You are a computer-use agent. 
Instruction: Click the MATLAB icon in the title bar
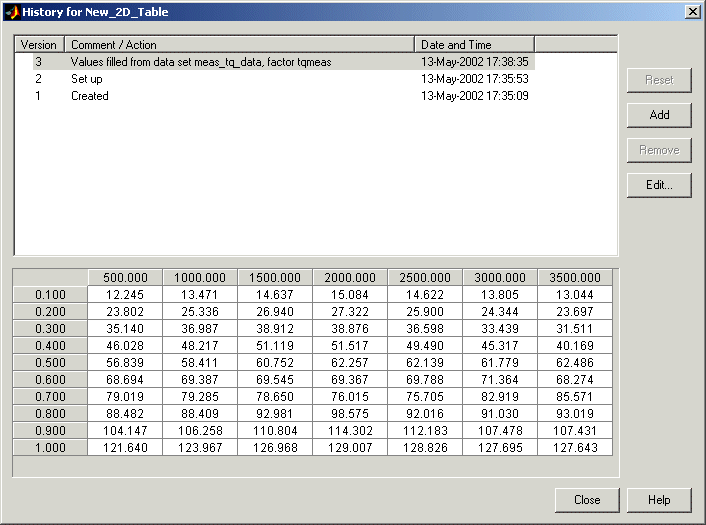click(x=12, y=12)
